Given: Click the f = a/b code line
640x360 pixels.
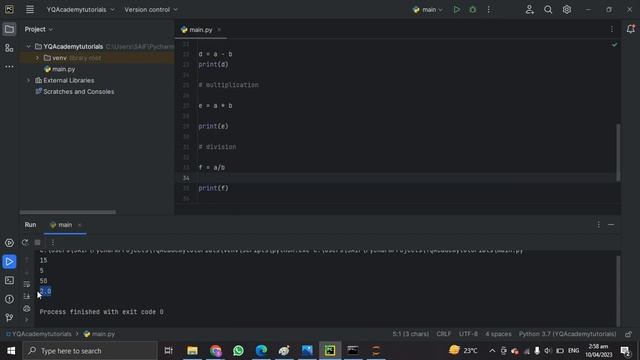Looking at the screenshot, I should coord(211,168).
